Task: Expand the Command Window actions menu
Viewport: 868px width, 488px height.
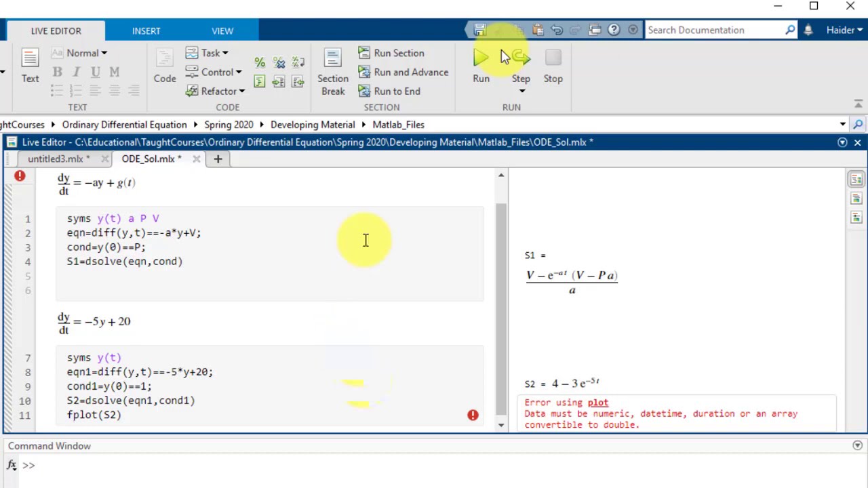Action: (857, 446)
